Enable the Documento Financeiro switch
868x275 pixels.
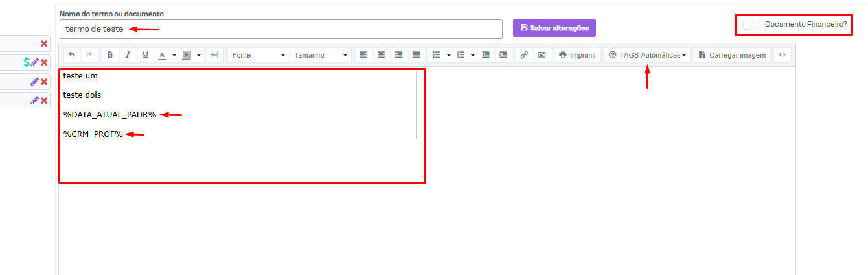[x=751, y=25]
